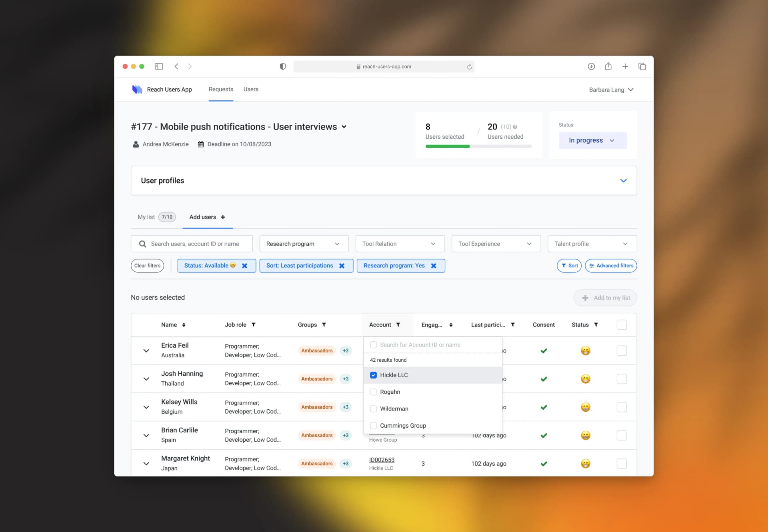Select Erica Feil row checkbox
Screen dimensions: 768x532
[622, 351]
